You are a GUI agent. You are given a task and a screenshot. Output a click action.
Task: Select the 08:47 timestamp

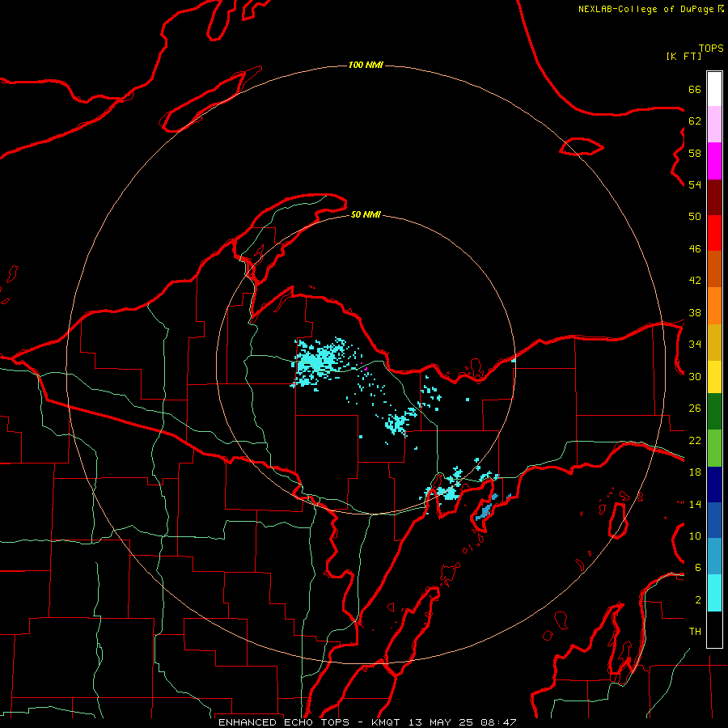pyautogui.click(x=498, y=722)
